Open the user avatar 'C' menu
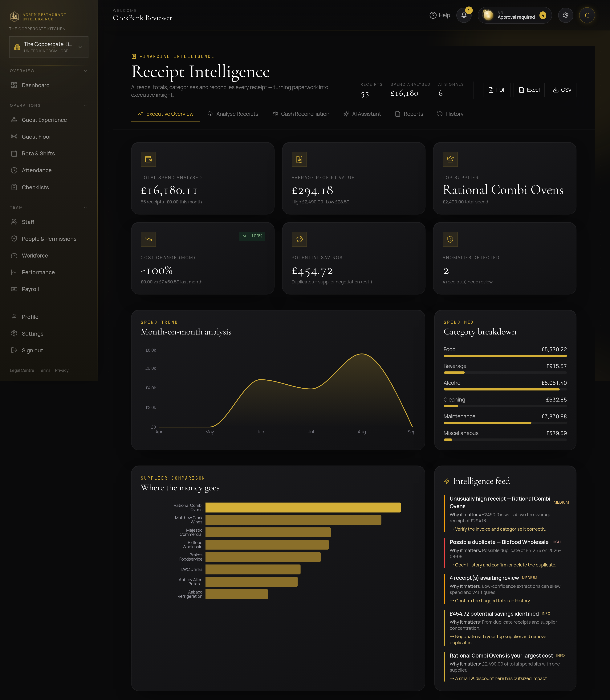The width and height of the screenshot is (610, 700). click(x=587, y=15)
